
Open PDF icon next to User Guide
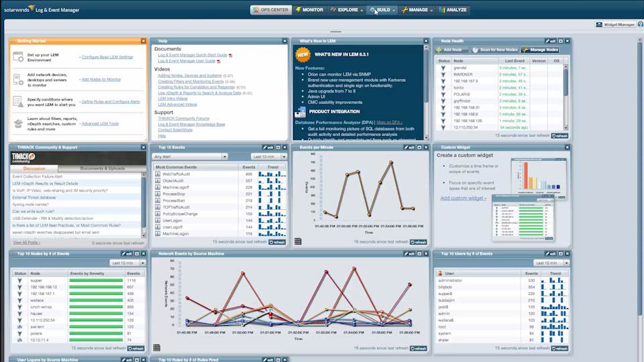[x=219, y=61]
